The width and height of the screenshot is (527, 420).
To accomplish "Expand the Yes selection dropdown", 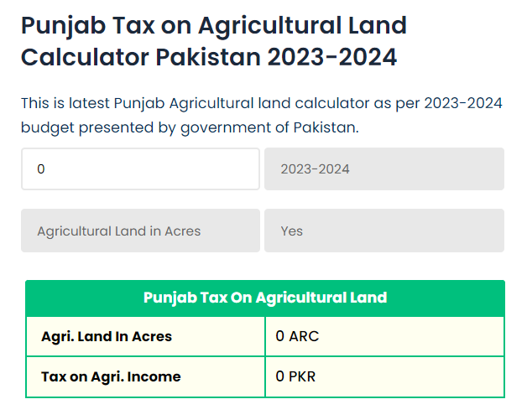I will pyautogui.click(x=384, y=231).
